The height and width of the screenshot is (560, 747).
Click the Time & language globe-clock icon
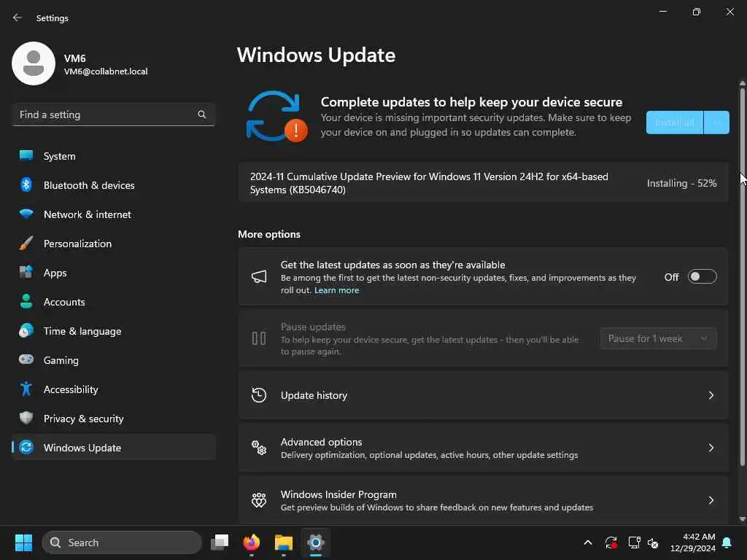click(26, 330)
